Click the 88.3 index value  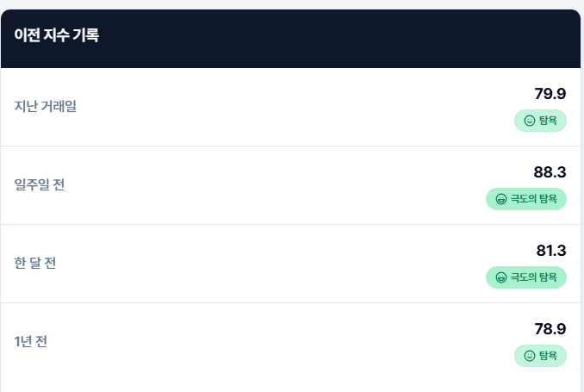click(550, 172)
